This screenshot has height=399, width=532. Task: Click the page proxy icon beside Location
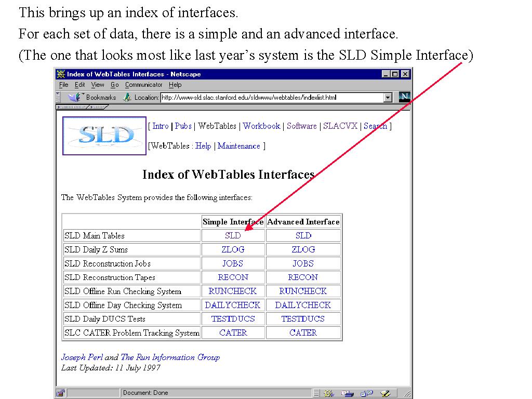[127, 97]
